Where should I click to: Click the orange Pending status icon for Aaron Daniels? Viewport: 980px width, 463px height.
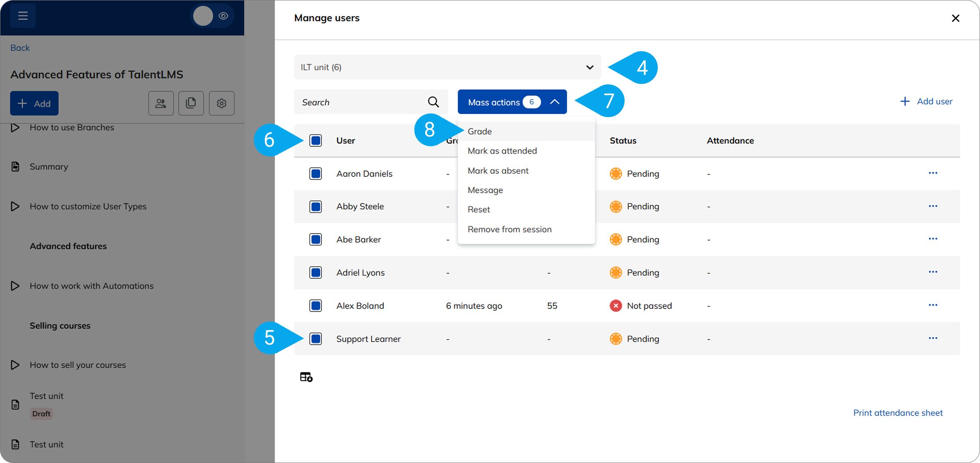click(x=616, y=174)
